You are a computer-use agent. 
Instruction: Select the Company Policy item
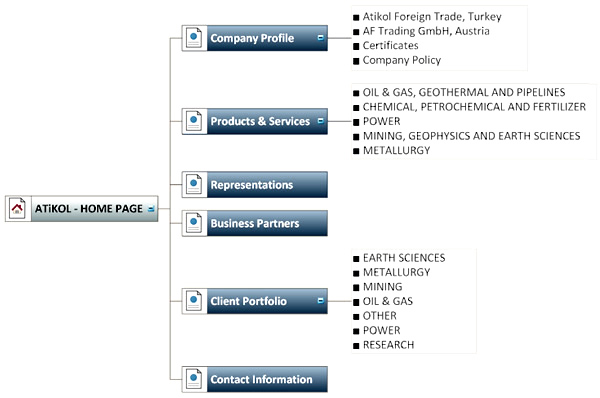pos(402,60)
